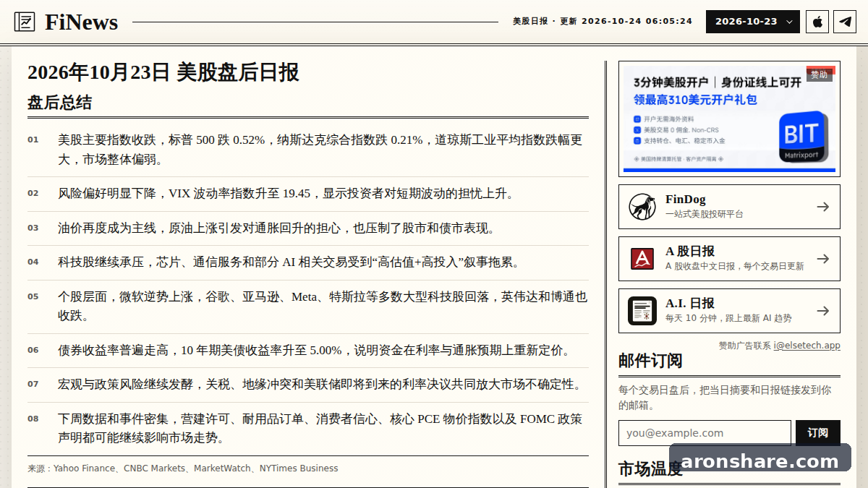Click the 2026年10月23日 美股盘后日报 headline
This screenshot has height=488, width=868.
click(x=163, y=72)
